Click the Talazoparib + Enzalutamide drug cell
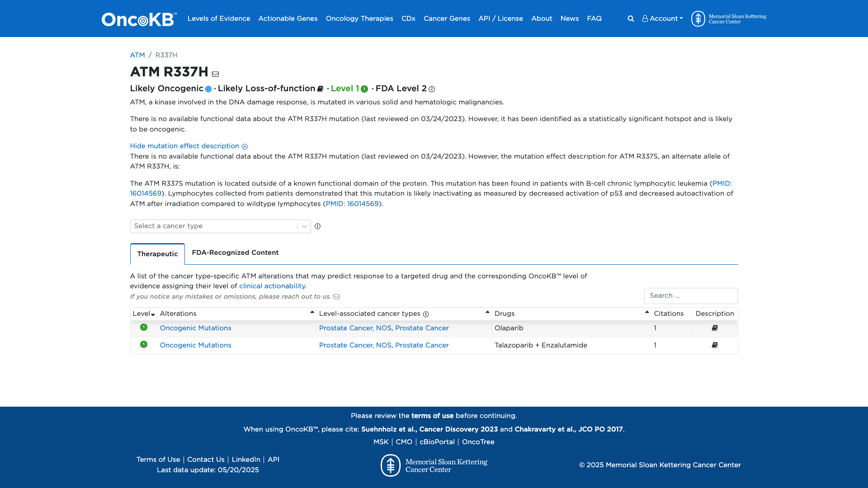The height and width of the screenshot is (488, 868). (x=571, y=345)
